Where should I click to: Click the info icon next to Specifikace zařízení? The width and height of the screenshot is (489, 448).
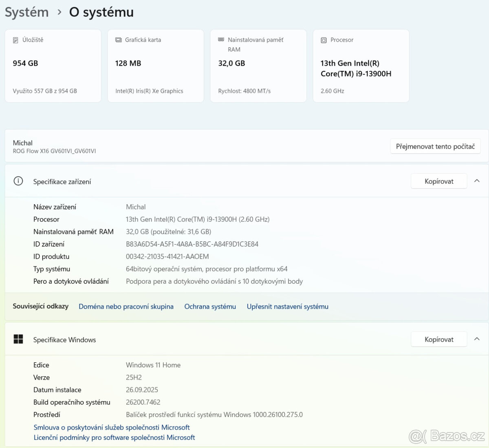18,181
